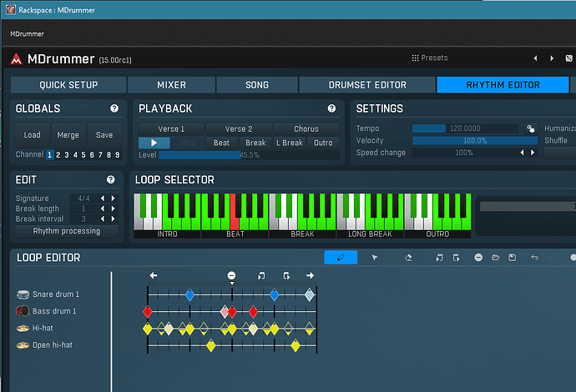Select channel 3

(67, 154)
